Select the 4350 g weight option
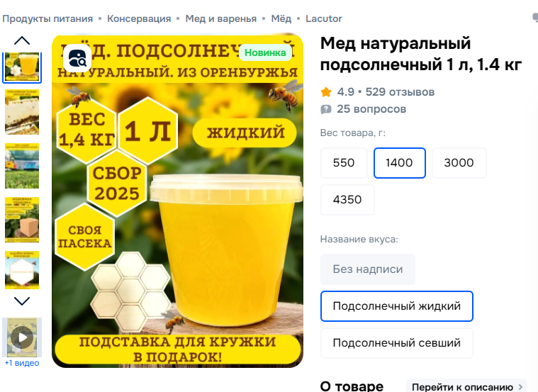Viewport: 538px width, 392px height. click(x=347, y=200)
